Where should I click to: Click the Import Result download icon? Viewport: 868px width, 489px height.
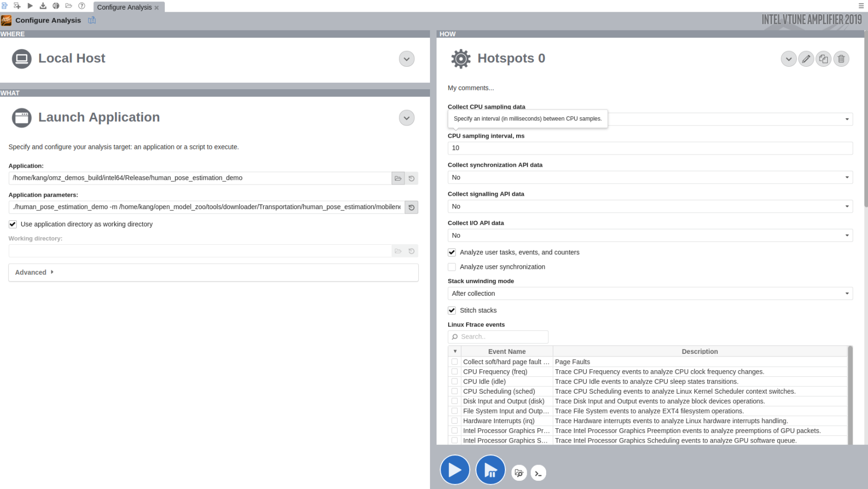click(43, 6)
